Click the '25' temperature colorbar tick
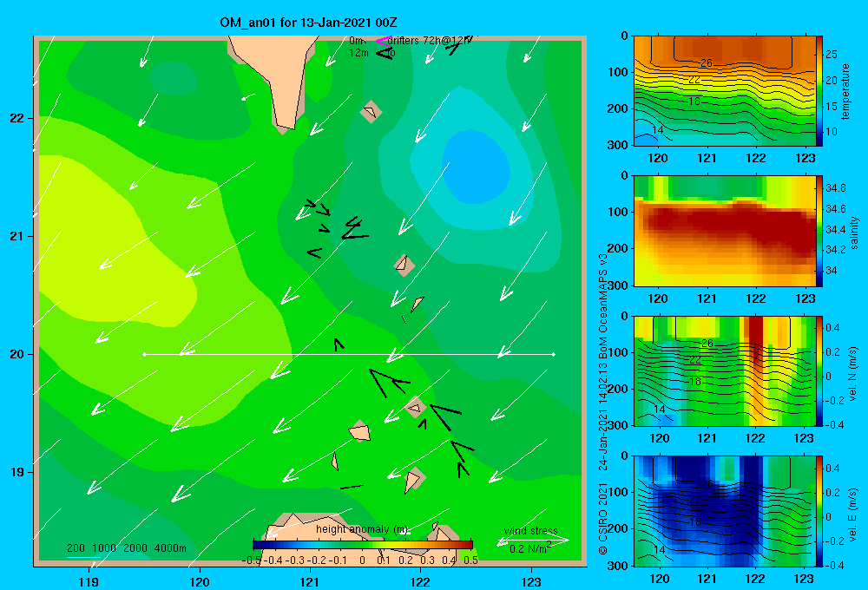Image resolution: width=868 pixels, height=590 pixels. pyautogui.click(x=832, y=55)
